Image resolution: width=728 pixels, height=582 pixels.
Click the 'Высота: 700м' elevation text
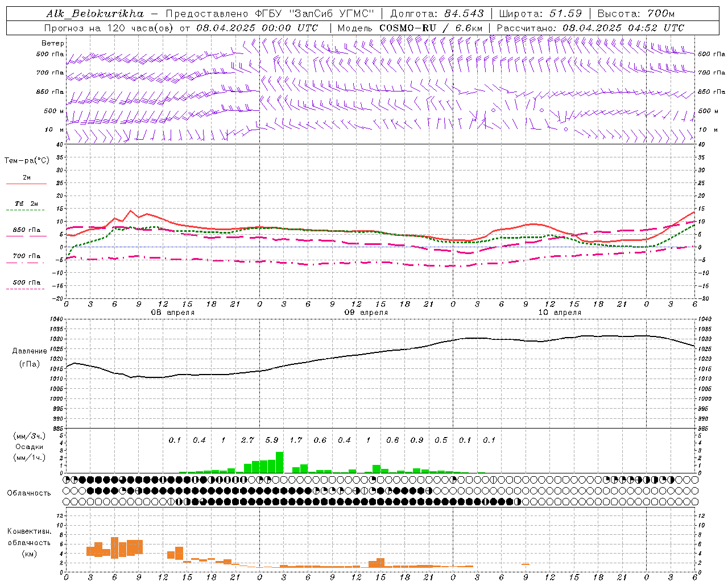point(636,14)
